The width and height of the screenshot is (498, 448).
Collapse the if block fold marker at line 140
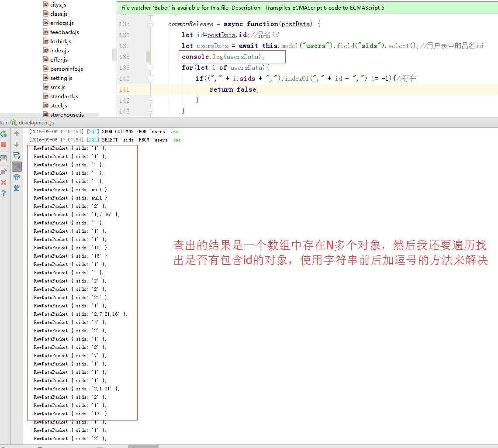[151, 79]
